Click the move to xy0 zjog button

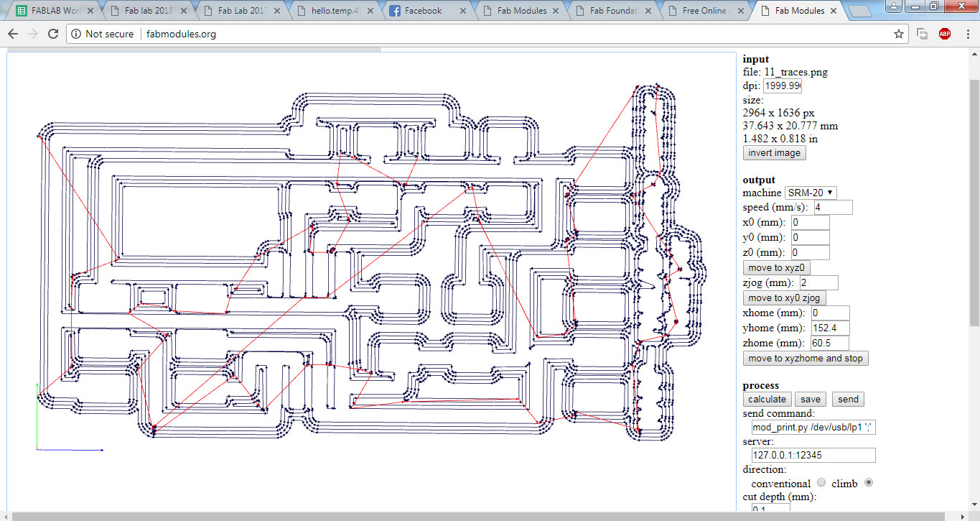click(786, 298)
